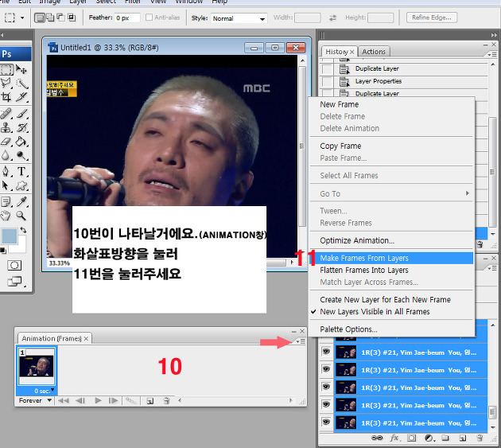The width and height of the screenshot is (501, 448).
Task: Open the Animation panel flyout menu
Action: tap(301, 342)
